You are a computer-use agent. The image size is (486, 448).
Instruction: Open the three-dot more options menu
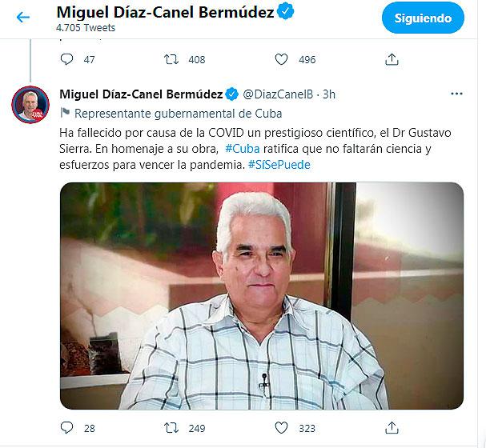tap(456, 94)
